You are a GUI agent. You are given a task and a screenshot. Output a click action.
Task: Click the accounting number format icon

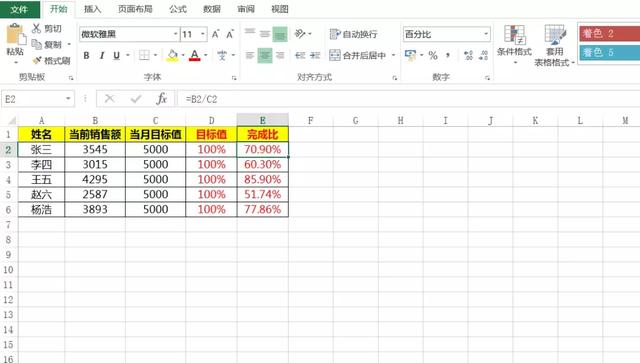point(410,55)
